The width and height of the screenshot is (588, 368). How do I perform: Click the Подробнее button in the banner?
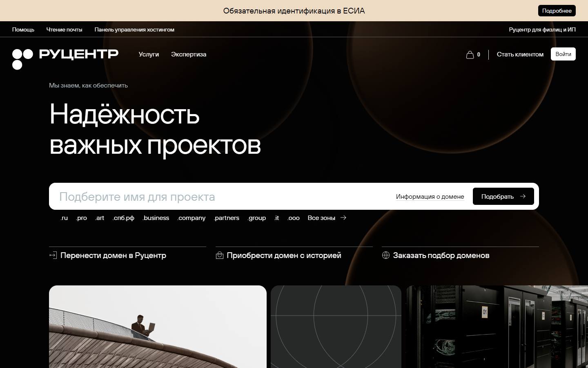point(557,11)
